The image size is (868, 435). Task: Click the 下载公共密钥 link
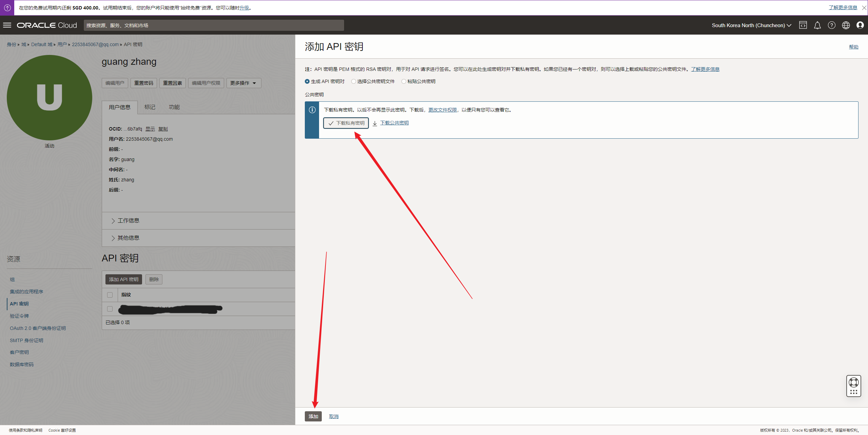tap(394, 123)
